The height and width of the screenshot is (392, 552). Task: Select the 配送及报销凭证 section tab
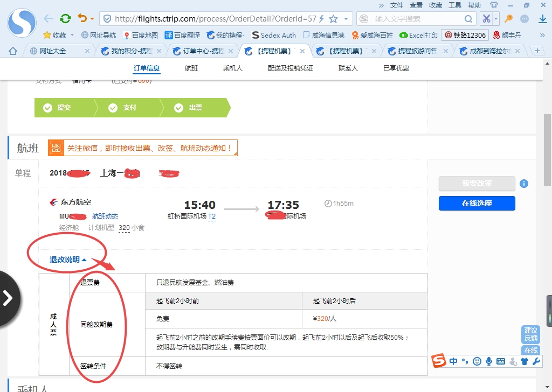[x=291, y=68]
